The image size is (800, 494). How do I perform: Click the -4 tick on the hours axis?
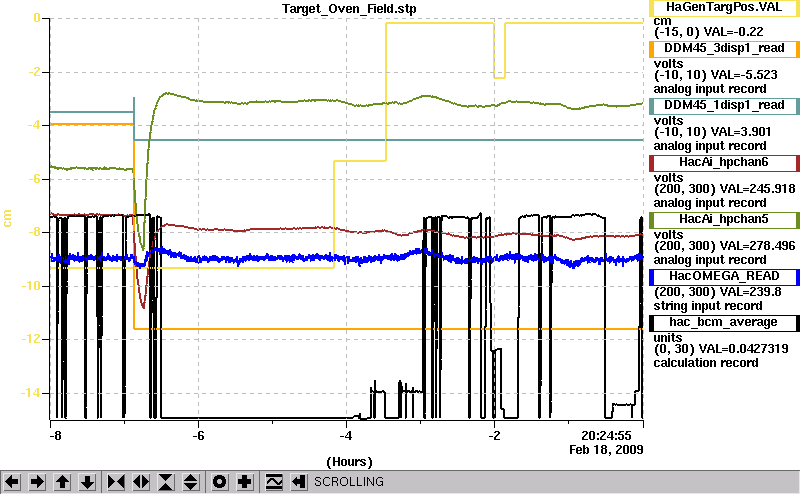[346, 435]
